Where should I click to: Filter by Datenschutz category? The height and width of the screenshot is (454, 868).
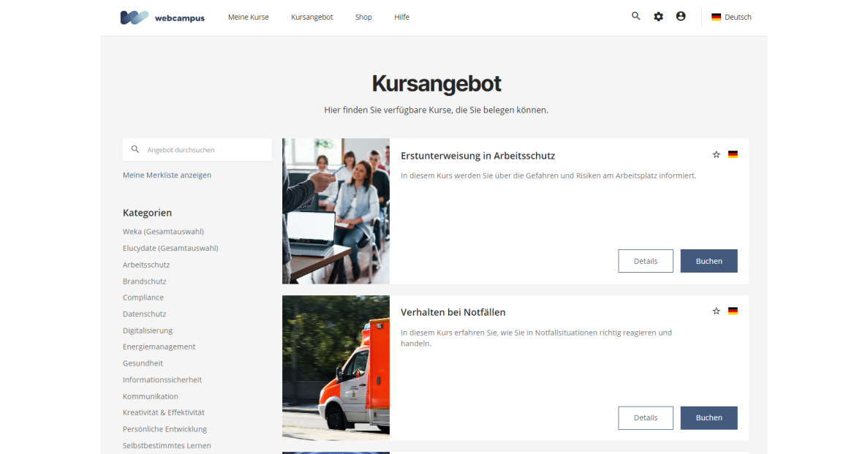pos(145,314)
